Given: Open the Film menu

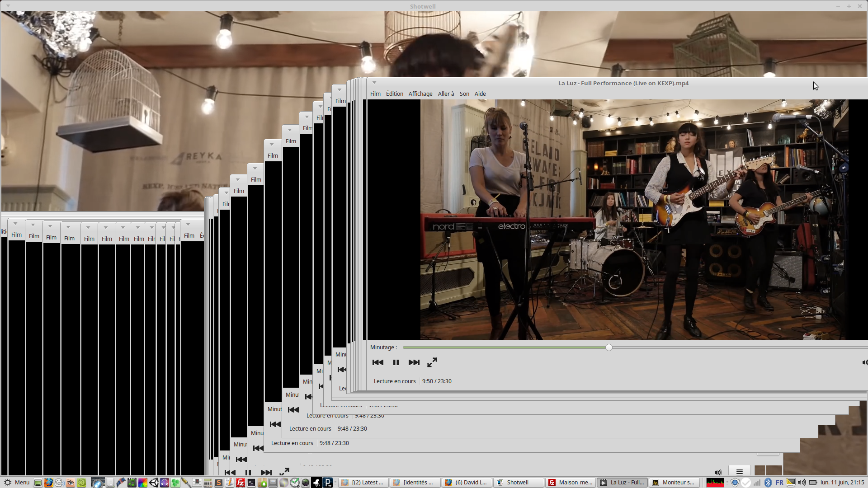Looking at the screenshot, I should coord(375,94).
